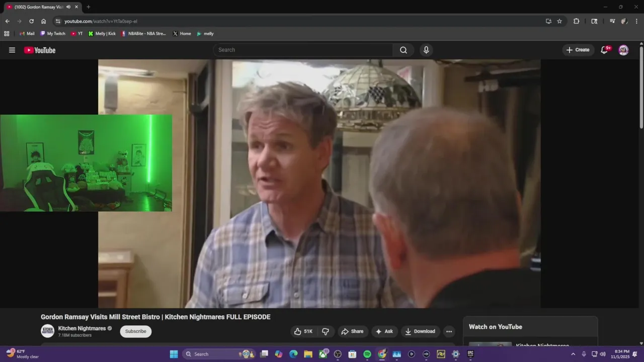Go back with browser back arrow
644x362 pixels.
pos(7,21)
